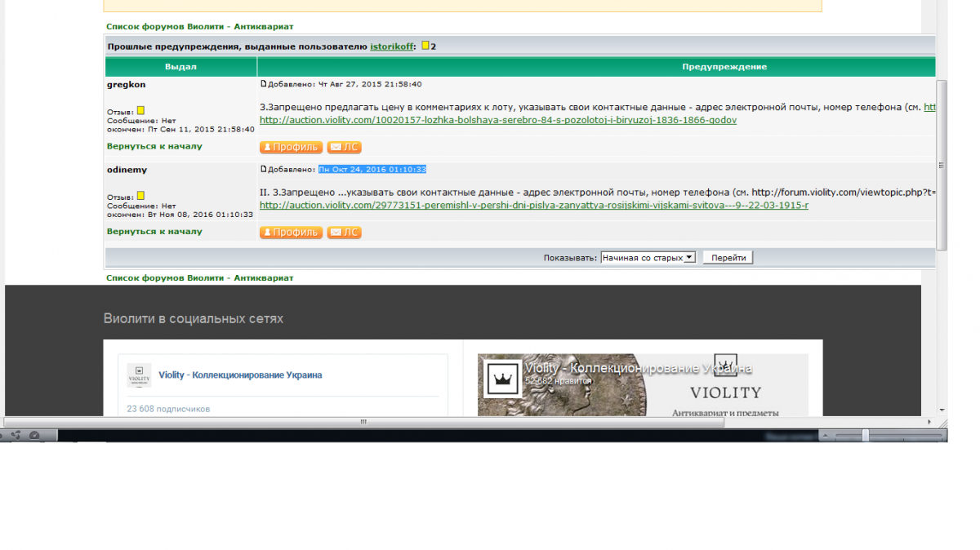This screenshot has height=550, width=980.
Task: Click Вернуться к началу under gregkon
Action: (154, 147)
